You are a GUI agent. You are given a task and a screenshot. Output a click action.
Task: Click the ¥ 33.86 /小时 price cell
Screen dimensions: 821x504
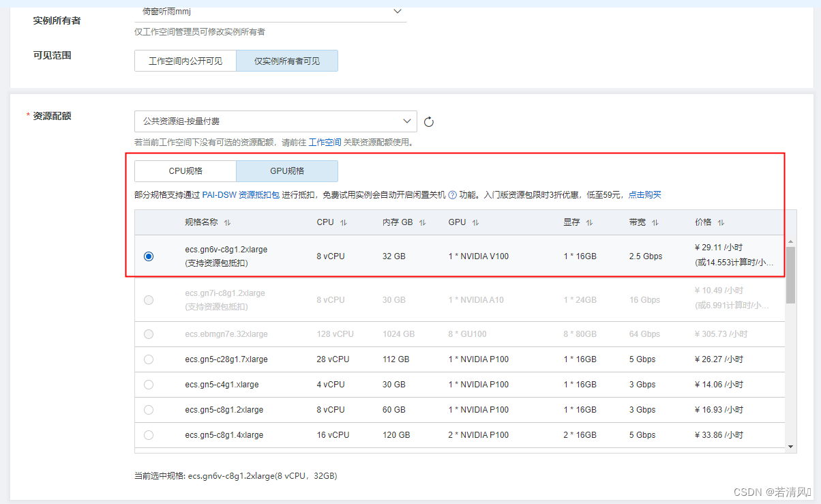(719, 435)
